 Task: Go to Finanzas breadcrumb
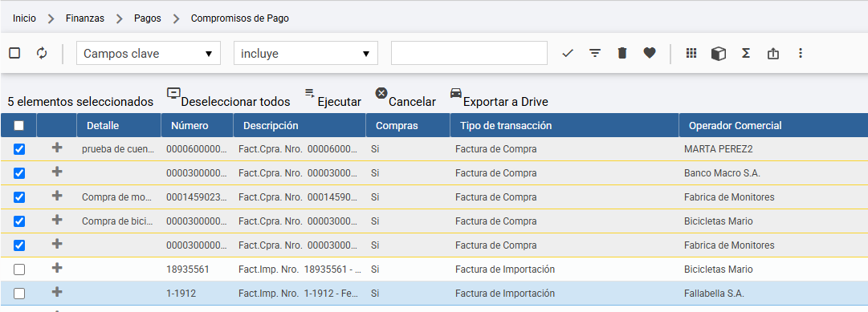pos(84,18)
